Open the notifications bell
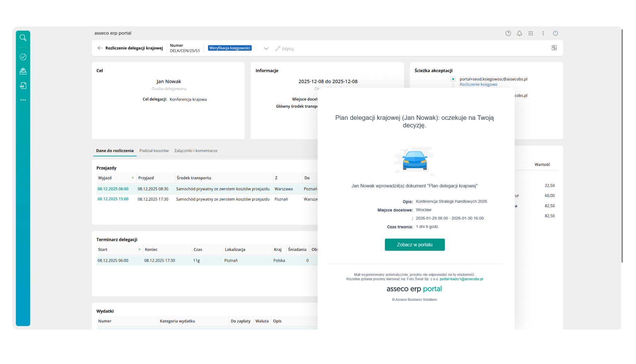This screenshot has width=636, height=364. click(519, 33)
